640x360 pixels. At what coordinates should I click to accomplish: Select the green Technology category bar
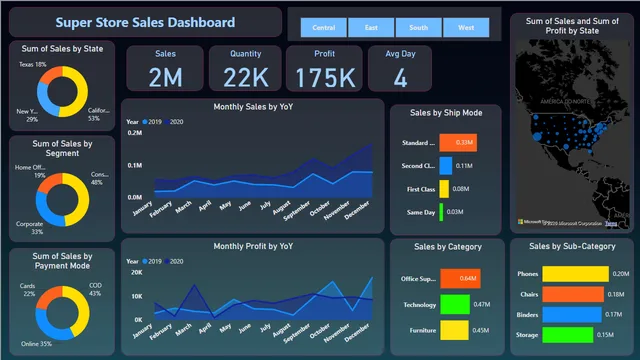tap(455, 304)
